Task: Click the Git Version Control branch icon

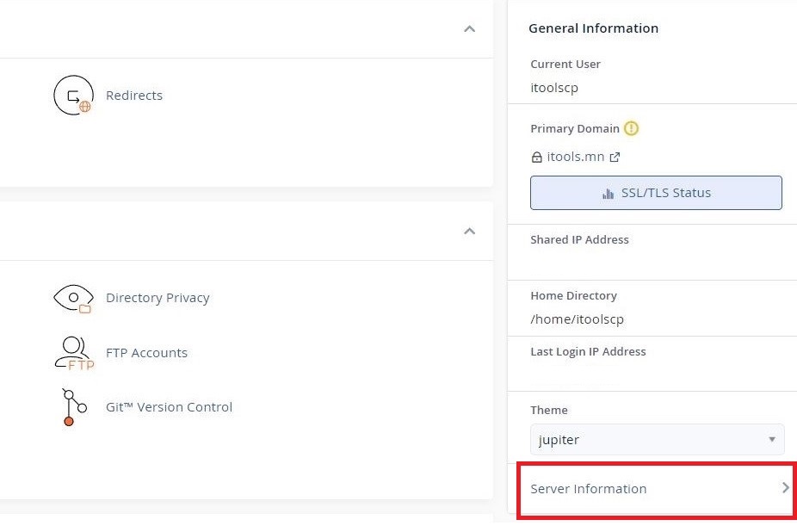Action: (x=74, y=407)
